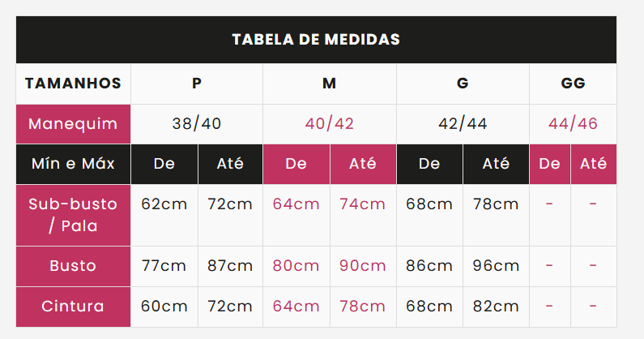644x339 pixels.
Task: Select the pink 74cm sub-busto value
Action: click(x=363, y=204)
